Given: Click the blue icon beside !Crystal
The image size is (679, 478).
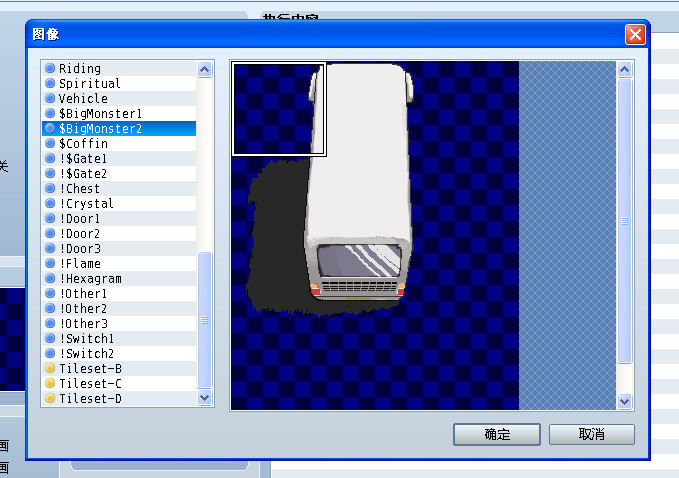Looking at the screenshot, I should point(50,203).
